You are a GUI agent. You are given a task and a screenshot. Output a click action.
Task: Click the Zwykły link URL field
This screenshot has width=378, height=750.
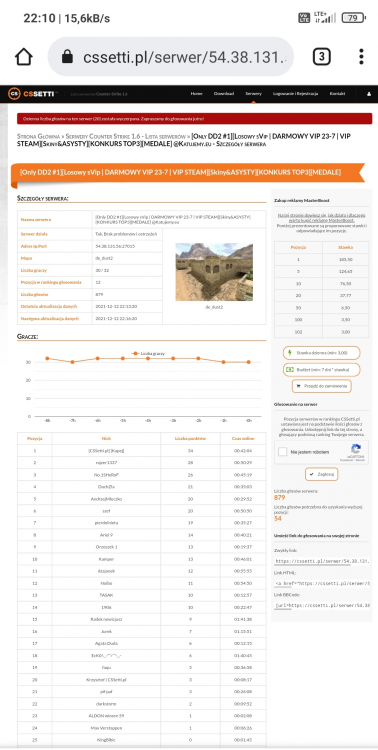322,561
